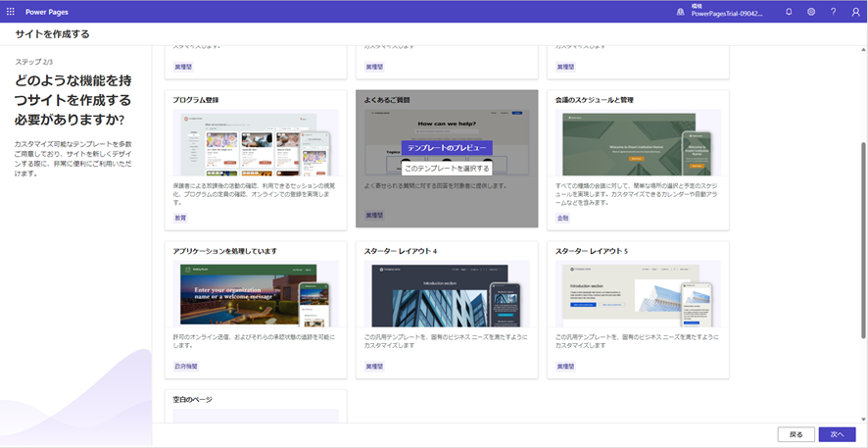The image size is (868, 448).
Task: Click the プログラム登録 card title
Action: pos(195,100)
